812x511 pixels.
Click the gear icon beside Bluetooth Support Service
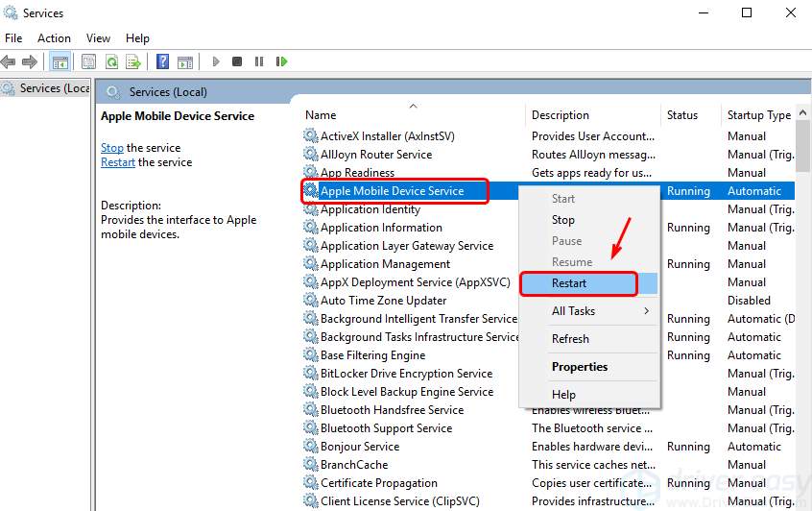(310, 428)
